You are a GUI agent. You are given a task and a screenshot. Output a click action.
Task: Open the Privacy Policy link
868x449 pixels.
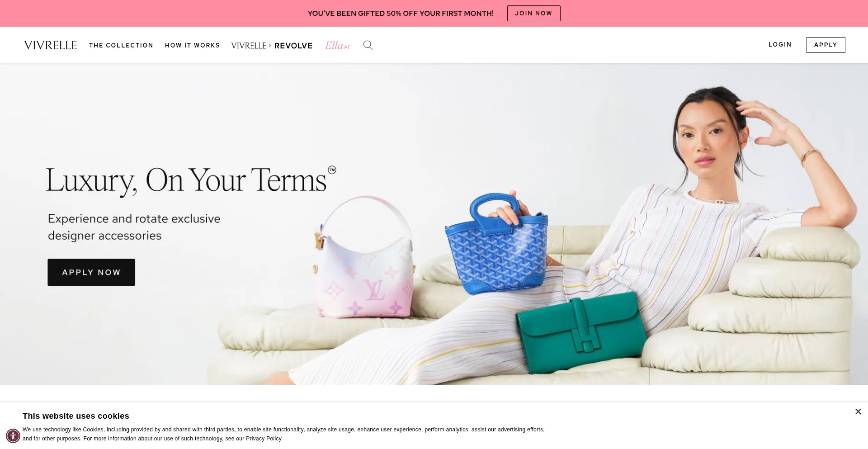(x=264, y=439)
